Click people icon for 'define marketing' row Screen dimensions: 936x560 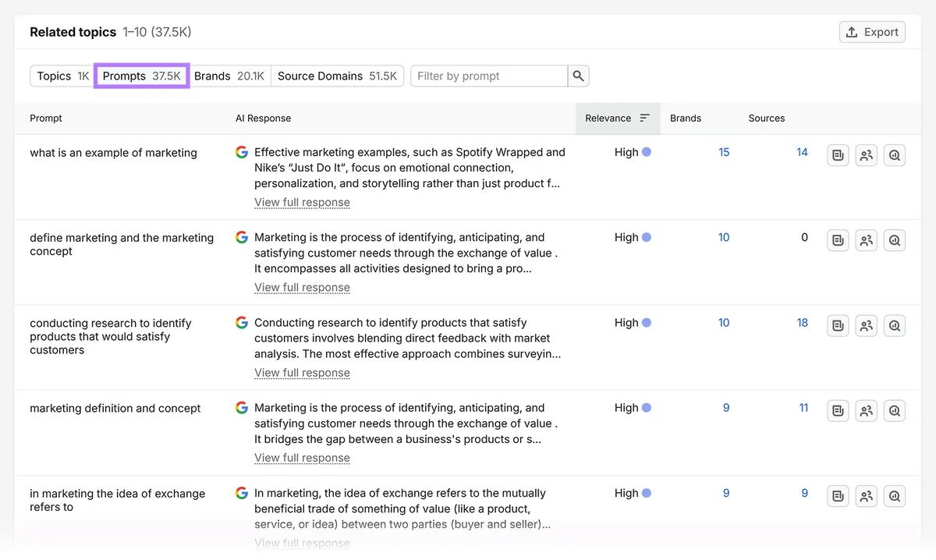click(867, 240)
